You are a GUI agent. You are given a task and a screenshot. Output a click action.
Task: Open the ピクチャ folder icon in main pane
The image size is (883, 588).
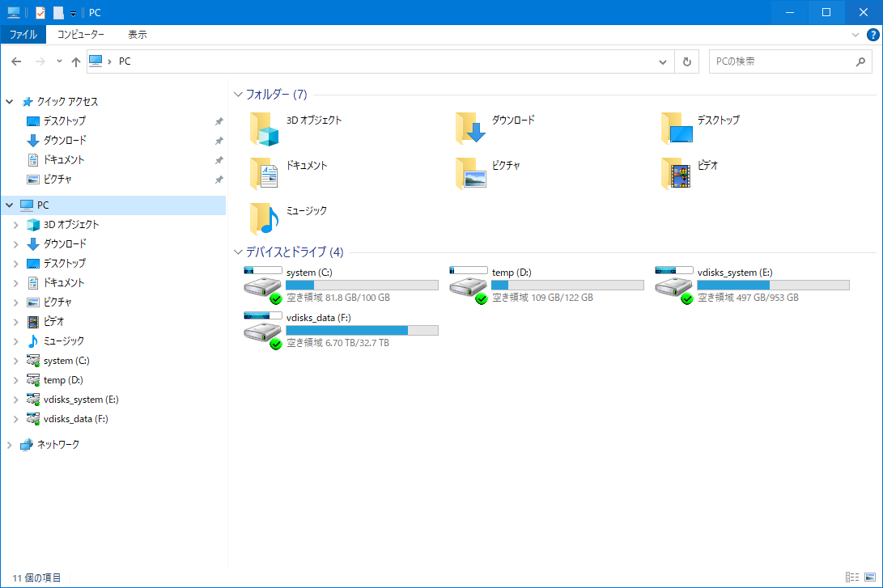[470, 173]
